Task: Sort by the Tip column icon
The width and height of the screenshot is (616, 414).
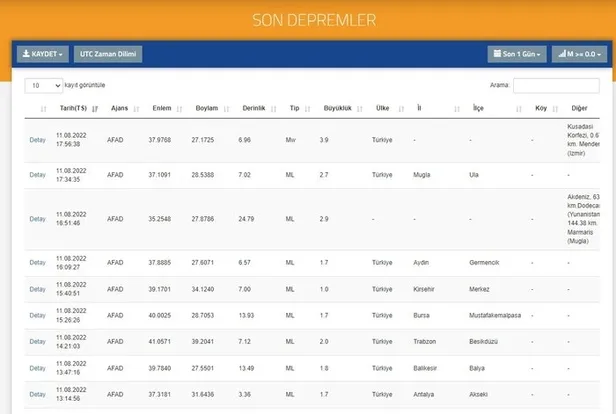Action: tap(308, 109)
